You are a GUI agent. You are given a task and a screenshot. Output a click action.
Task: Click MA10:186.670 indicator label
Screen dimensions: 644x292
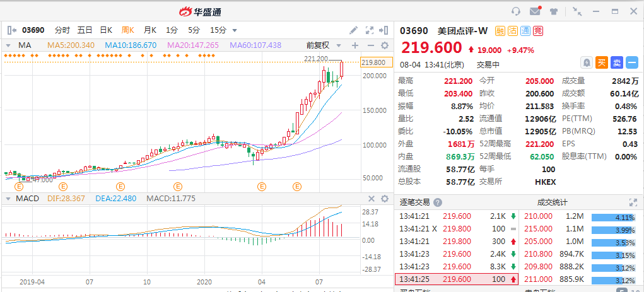(131, 45)
